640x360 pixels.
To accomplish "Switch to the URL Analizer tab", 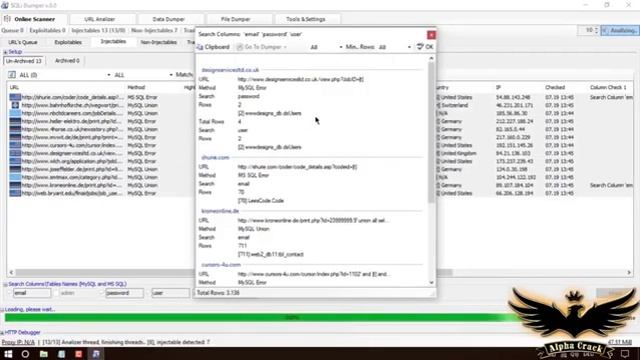I will pyautogui.click(x=100, y=19).
